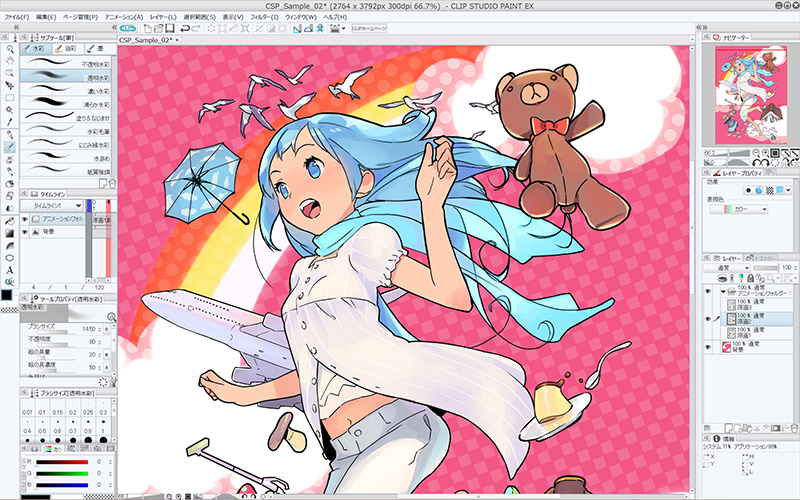Click the undo arrow in command bar
Image resolution: width=800 pixels, height=500 pixels.
click(x=185, y=28)
